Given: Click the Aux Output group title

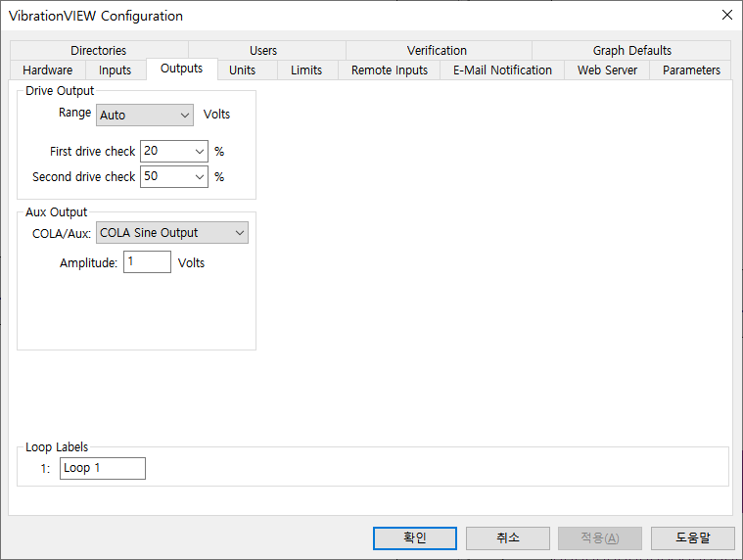Looking at the screenshot, I should pos(57,212).
